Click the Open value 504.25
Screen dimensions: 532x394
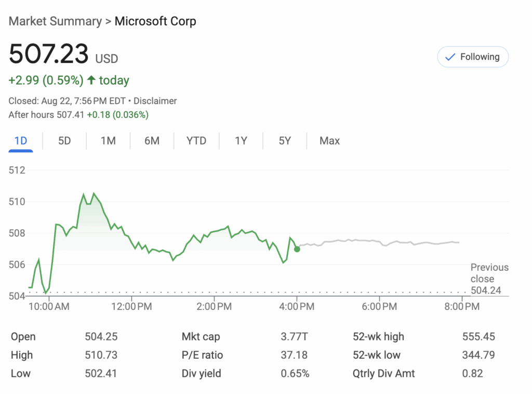click(101, 337)
